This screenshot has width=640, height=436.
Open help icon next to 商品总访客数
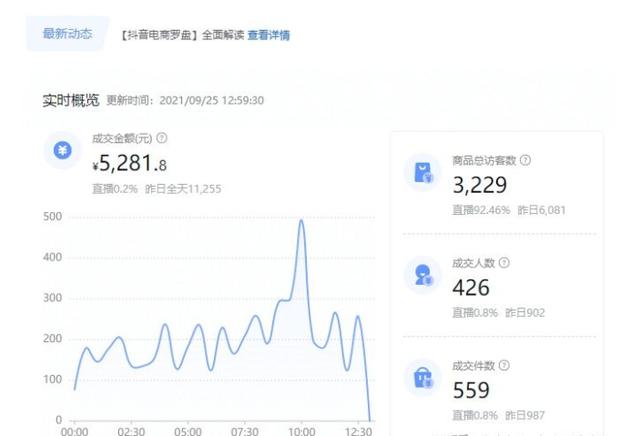(525, 160)
